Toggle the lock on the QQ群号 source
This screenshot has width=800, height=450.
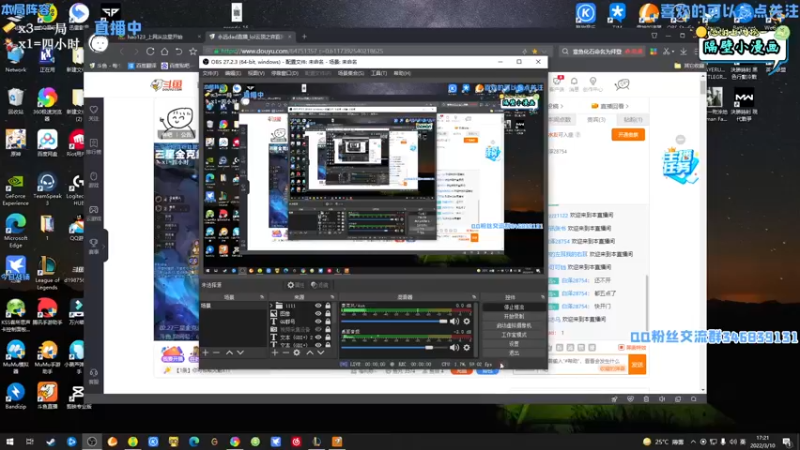(x=328, y=321)
